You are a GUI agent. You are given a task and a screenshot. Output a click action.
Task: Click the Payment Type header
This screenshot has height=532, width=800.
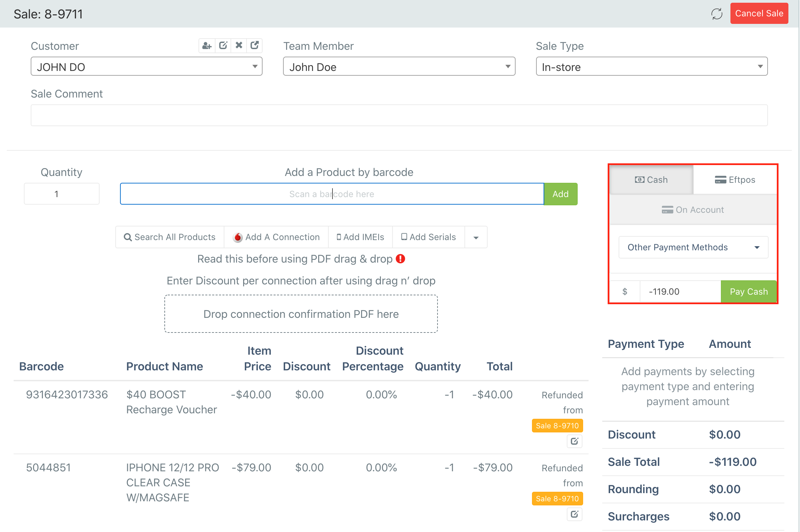coord(646,344)
